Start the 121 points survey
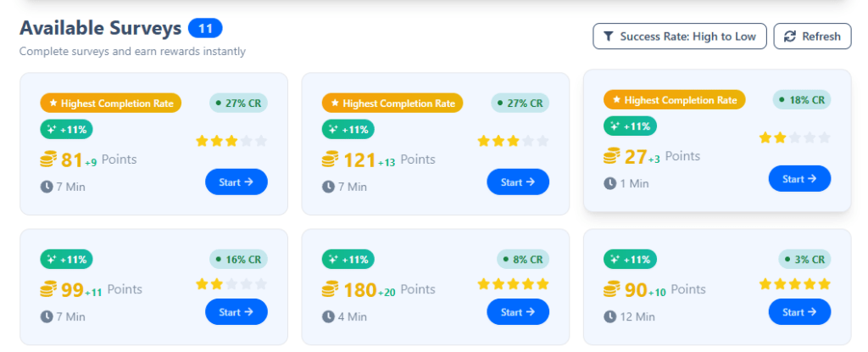 click(x=517, y=182)
